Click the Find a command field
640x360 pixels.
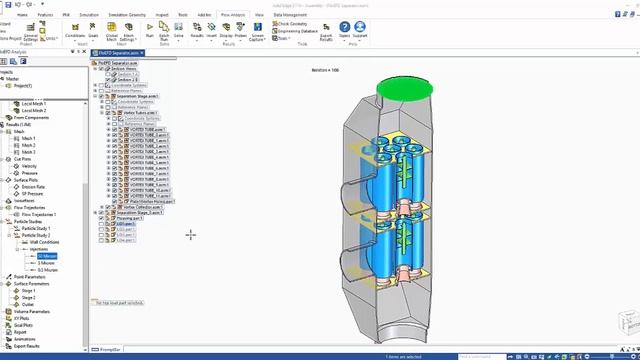tap(482, 357)
